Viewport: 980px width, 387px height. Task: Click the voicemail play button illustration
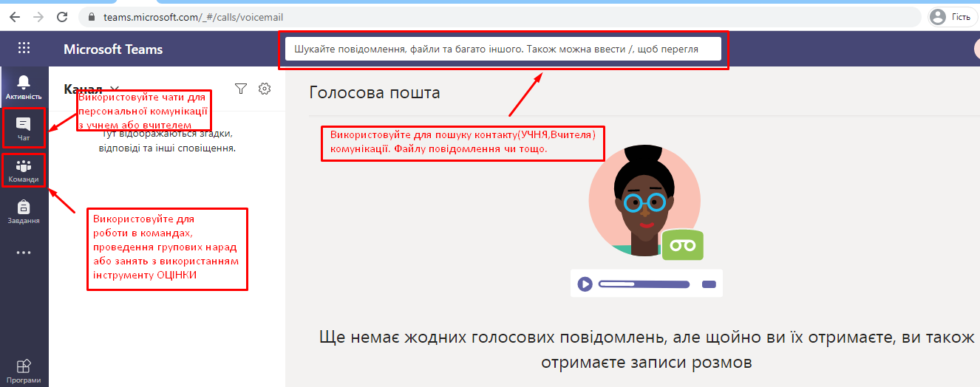585,284
